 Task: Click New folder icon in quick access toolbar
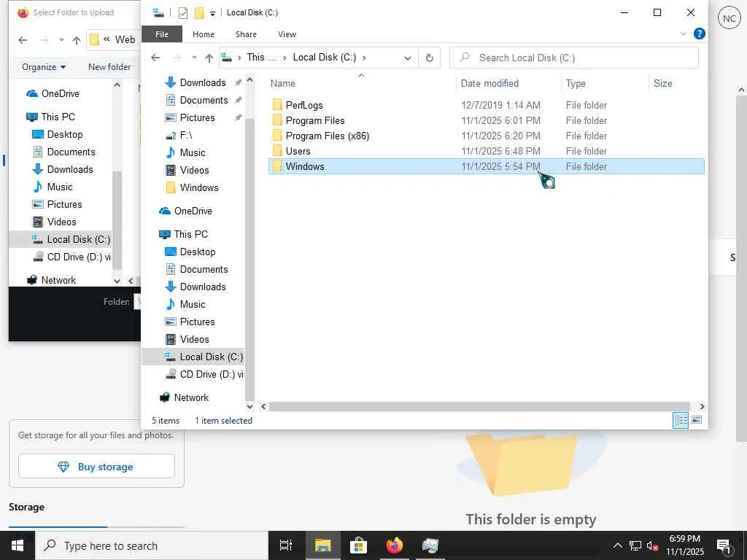tap(199, 13)
